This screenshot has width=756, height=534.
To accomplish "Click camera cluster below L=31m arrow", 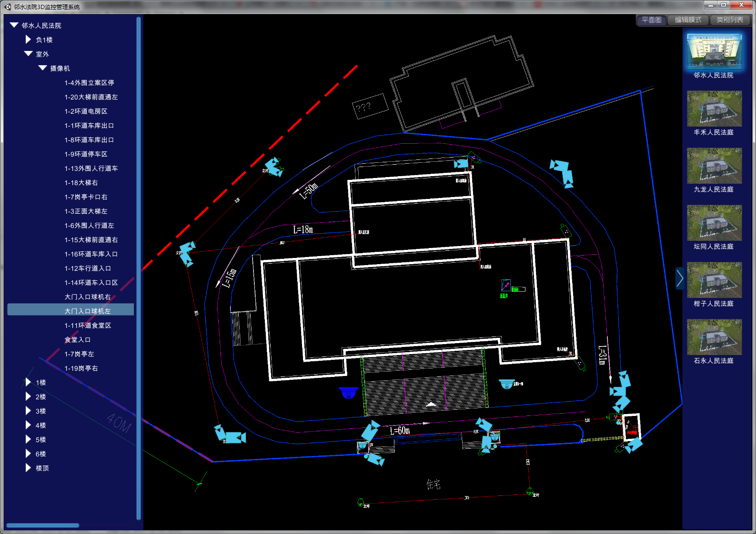I will tap(621, 391).
